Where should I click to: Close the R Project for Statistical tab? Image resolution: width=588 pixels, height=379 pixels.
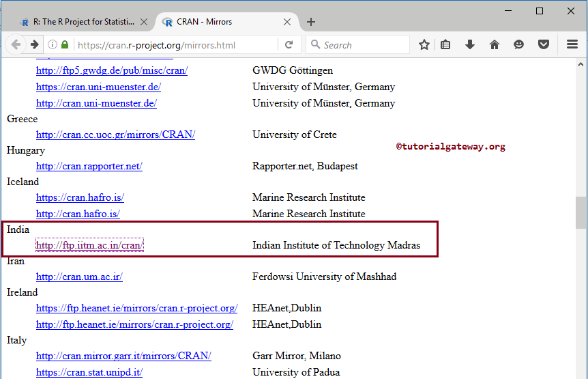[144, 22]
